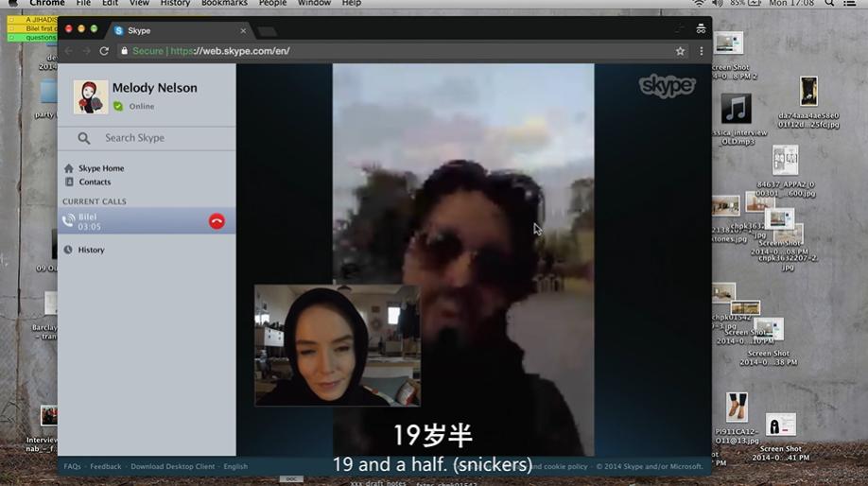Click the green online status icon

click(x=118, y=106)
